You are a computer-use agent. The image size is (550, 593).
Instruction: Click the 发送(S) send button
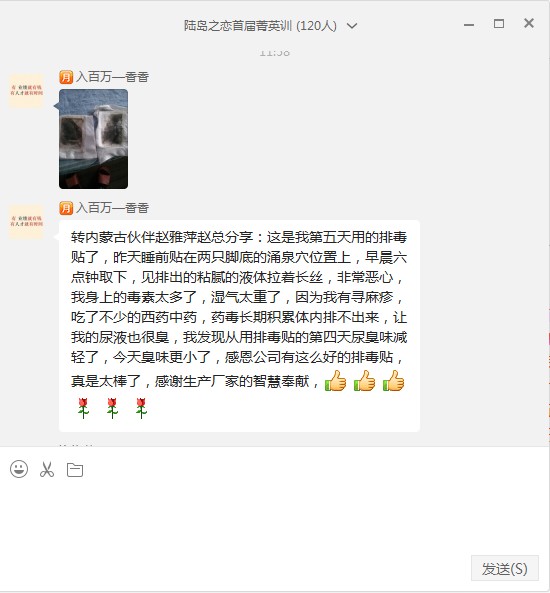pos(505,568)
